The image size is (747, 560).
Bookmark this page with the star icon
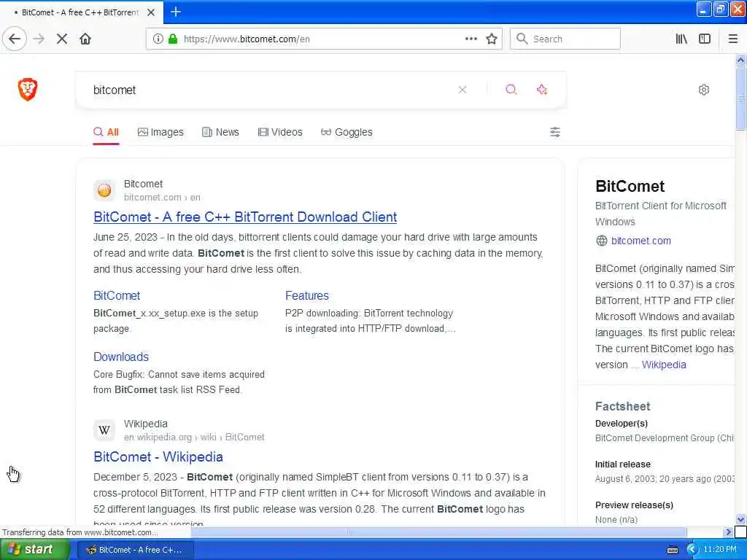pos(492,39)
